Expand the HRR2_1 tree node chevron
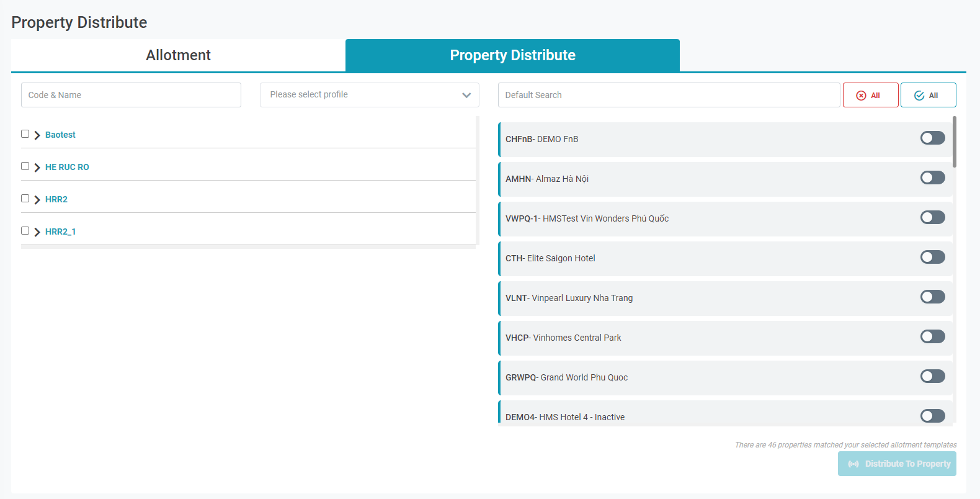The height and width of the screenshot is (499, 980). pyautogui.click(x=37, y=232)
